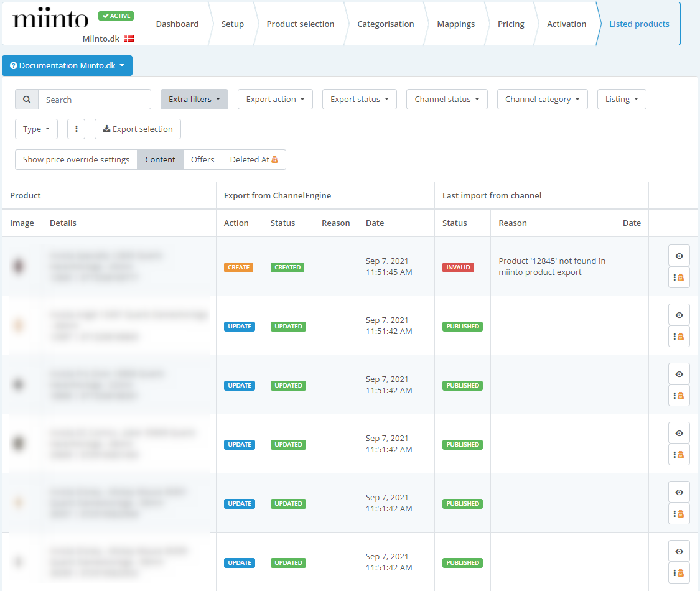Screen dimensions: 700x591
Task: Open the Documentation Miinto.dk dropdown
Action: (67, 65)
